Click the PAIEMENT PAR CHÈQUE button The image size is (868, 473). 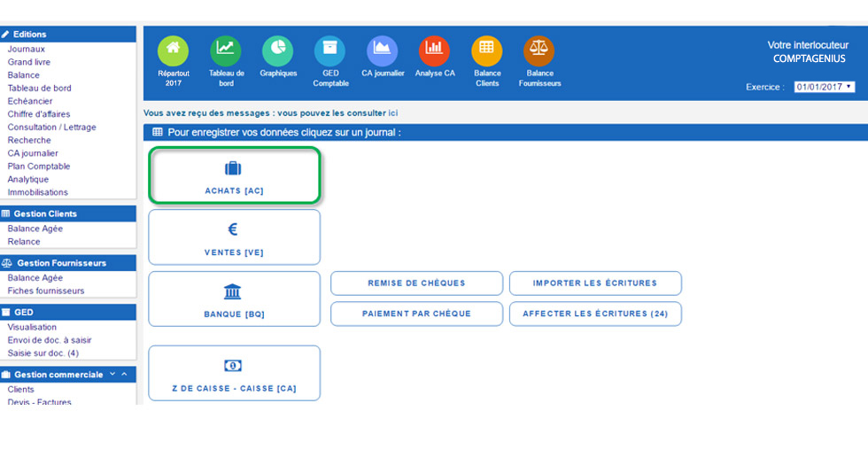(416, 314)
